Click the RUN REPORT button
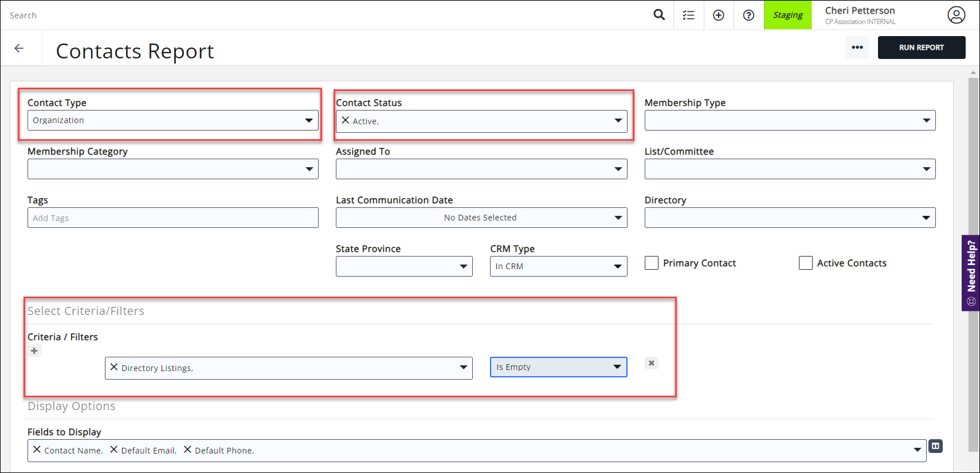 [x=921, y=48]
